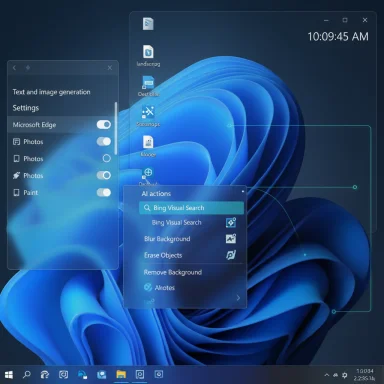Click the Settings panel vertical scrollbar
Viewport: 384px width, 384px height.
coord(116,128)
